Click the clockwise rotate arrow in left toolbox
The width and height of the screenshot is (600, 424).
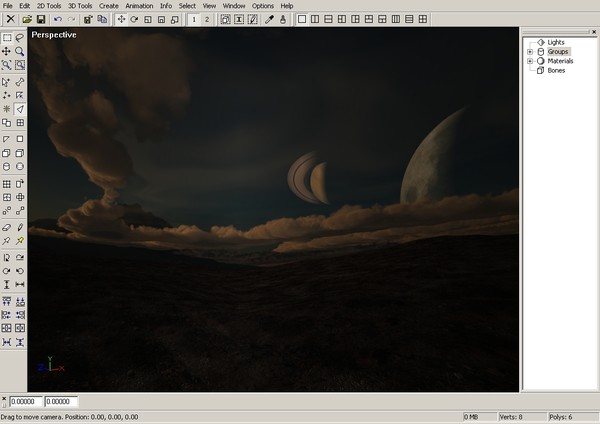(7, 271)
